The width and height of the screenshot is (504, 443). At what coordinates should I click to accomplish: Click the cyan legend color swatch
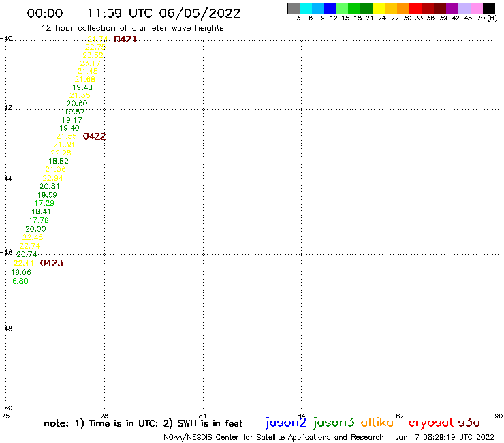[305, 8]
